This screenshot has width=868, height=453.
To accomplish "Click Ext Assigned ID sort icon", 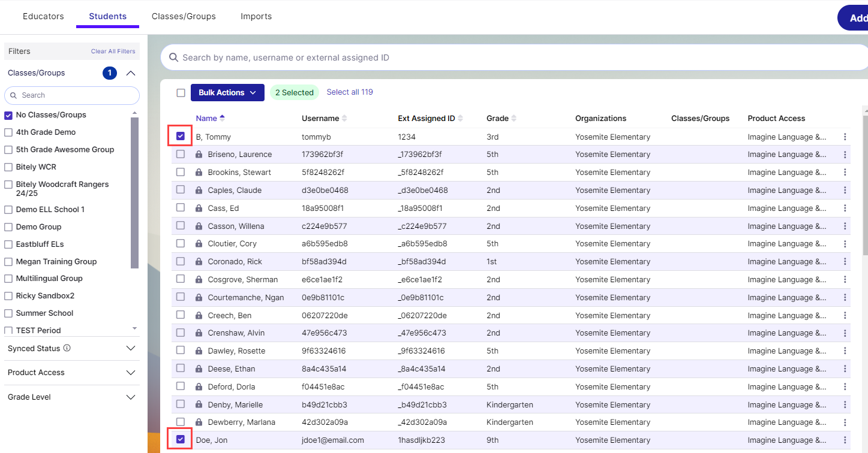I will click(461, 118).
